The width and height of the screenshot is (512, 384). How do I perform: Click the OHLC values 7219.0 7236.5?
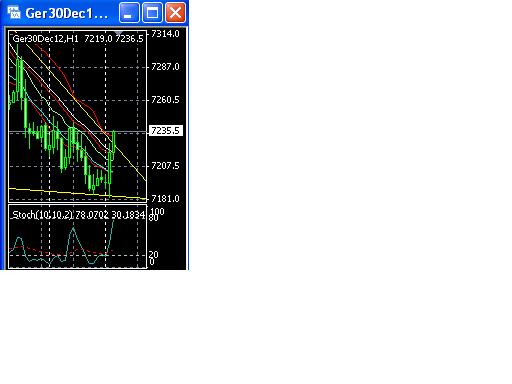[x=114, y=39]
